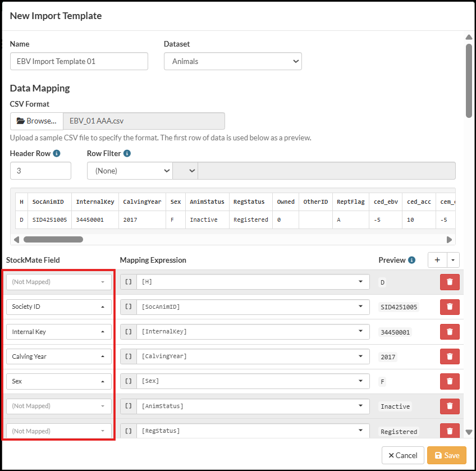Click Preview column info icon
The height and width of the screenshot is (471, 476).
411,260
